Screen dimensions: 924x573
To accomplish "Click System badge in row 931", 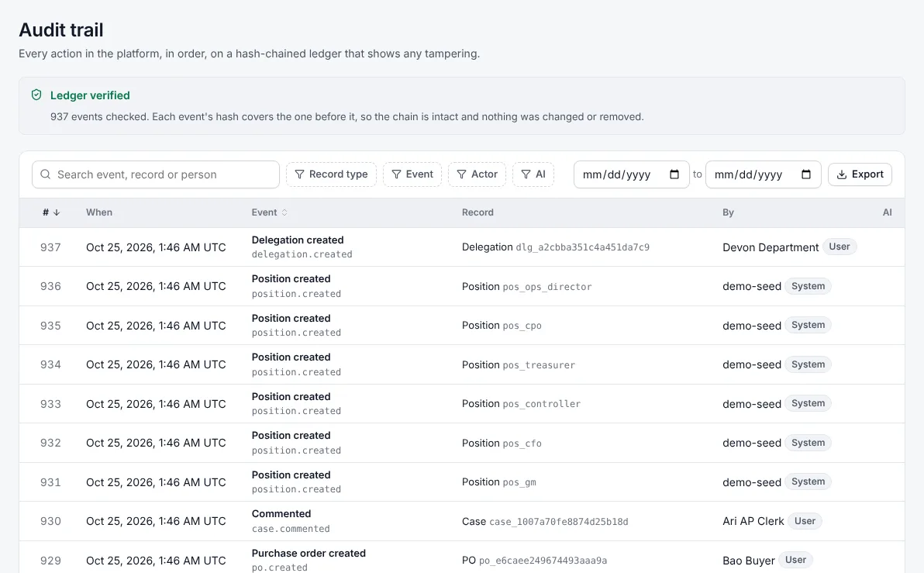I will pos(808,482).
